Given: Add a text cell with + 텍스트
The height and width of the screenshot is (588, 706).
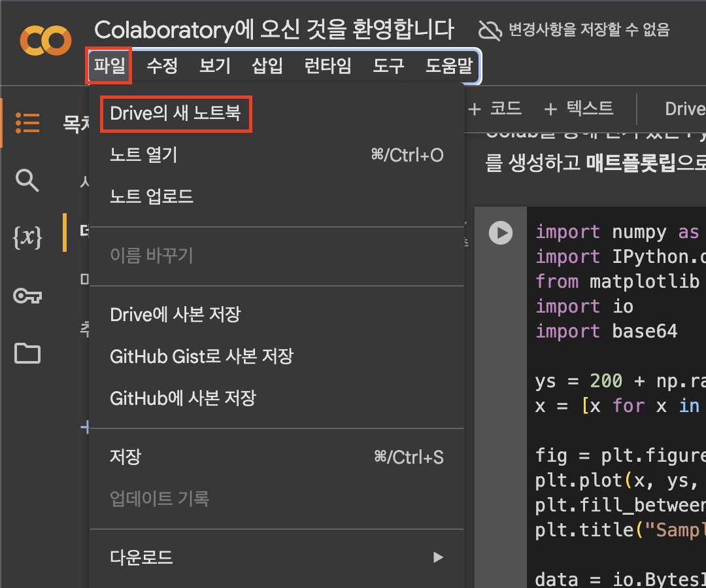Looking at the screenshot, I should tap(579, 109).
